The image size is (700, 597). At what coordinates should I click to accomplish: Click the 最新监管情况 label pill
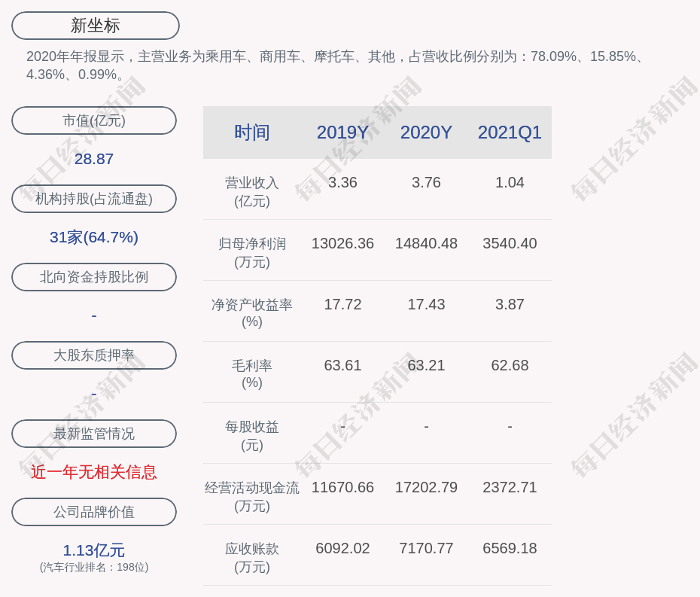(x=94, y=434)
